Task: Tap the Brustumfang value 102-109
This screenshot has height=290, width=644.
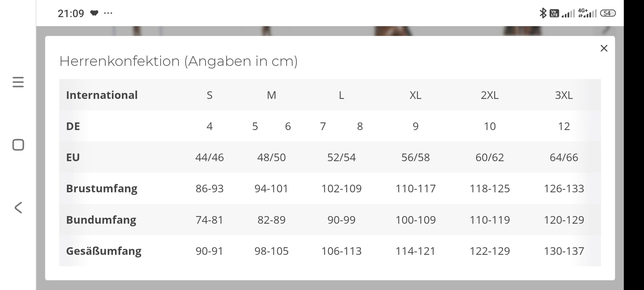Action: click(341, 189)
